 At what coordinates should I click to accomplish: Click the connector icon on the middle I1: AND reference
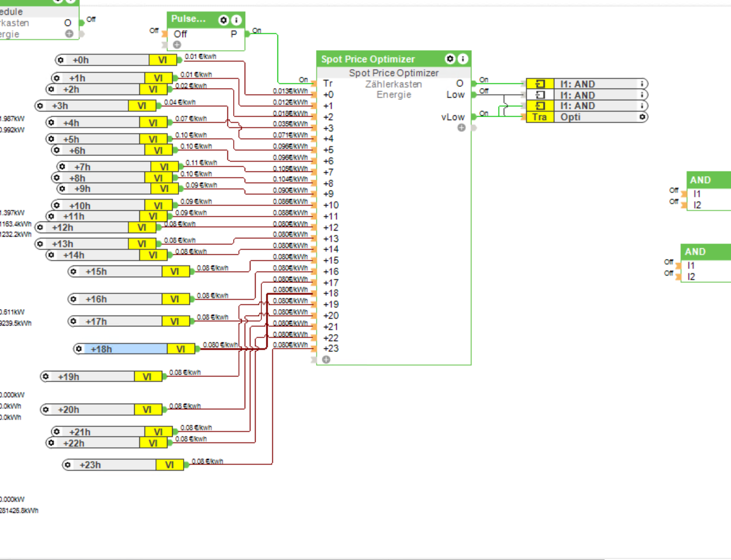[540, 95]
